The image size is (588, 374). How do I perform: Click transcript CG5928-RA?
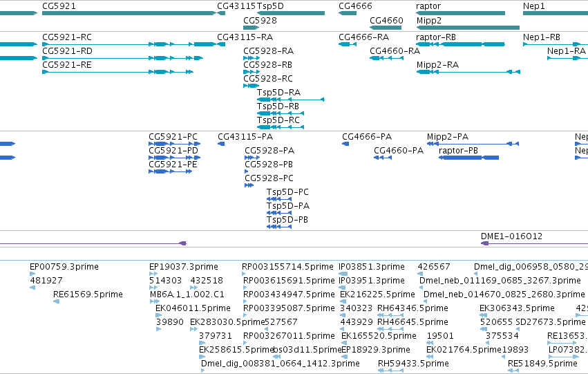tap(252, 58)
